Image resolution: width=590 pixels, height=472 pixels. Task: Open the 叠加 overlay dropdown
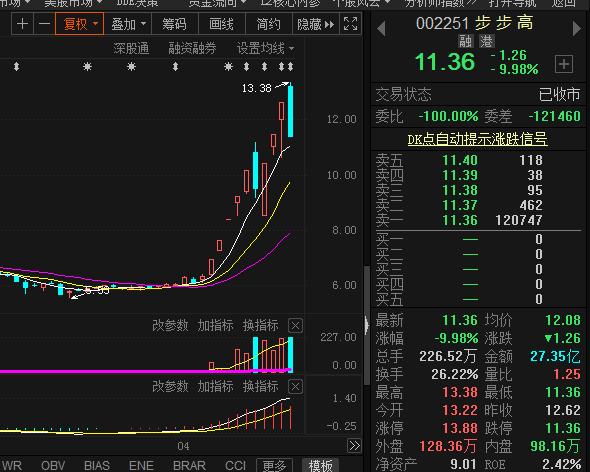point(128,24)
